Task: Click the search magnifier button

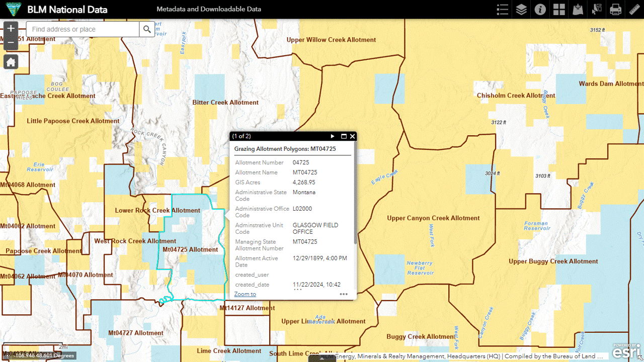Action: [x=147, y=30]
